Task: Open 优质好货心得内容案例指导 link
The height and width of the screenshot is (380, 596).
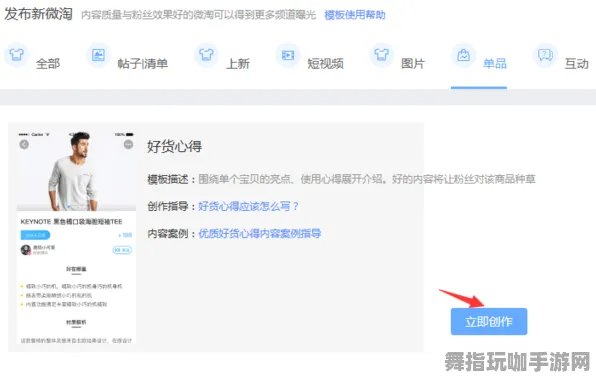Action: (260, 233)
